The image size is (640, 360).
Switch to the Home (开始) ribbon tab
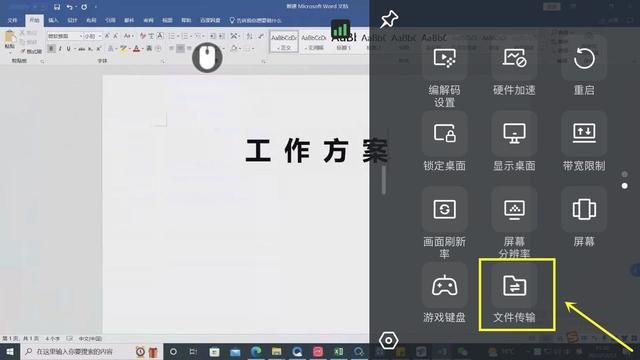click(x=34, y=20)
